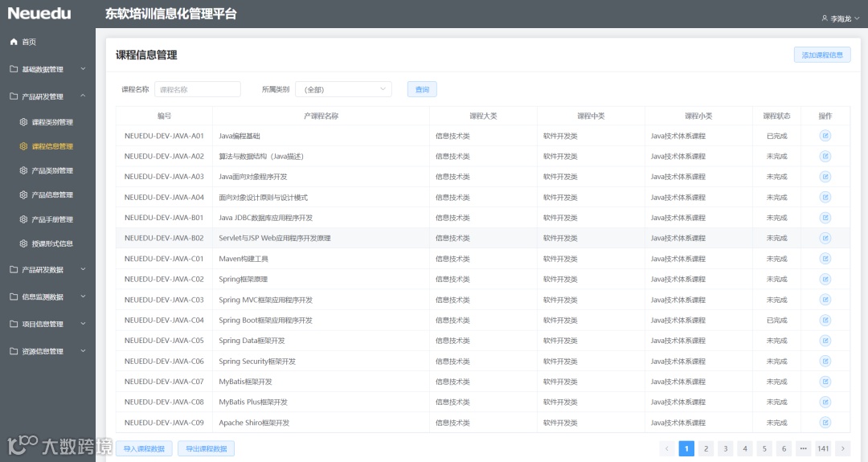Go to page 3 in pagination
868x462 pixels.
725,448
